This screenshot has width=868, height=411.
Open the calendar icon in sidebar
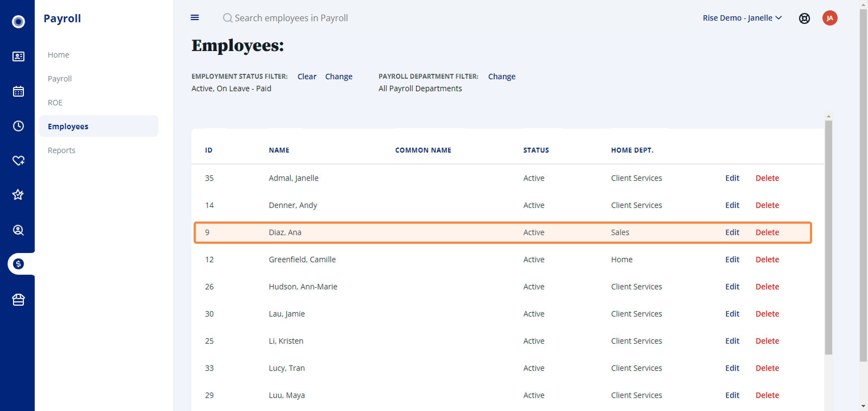18,91
